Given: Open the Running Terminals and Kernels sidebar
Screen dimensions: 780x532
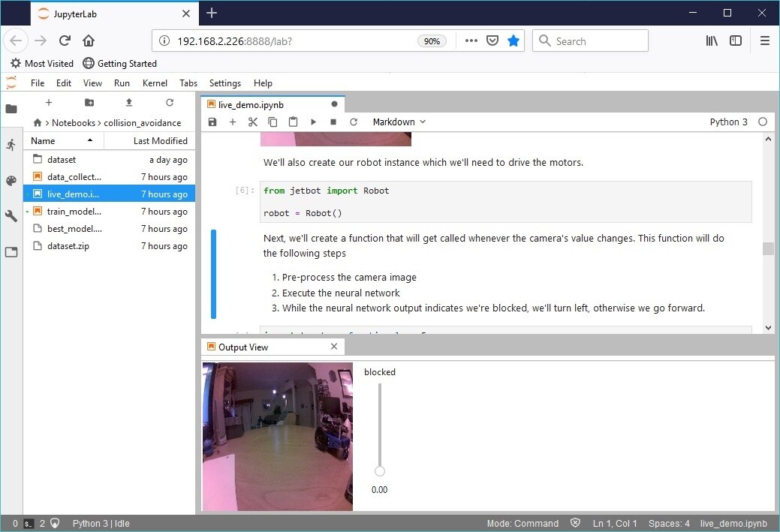Looking at the screenshot, I should tap(11, 145).
